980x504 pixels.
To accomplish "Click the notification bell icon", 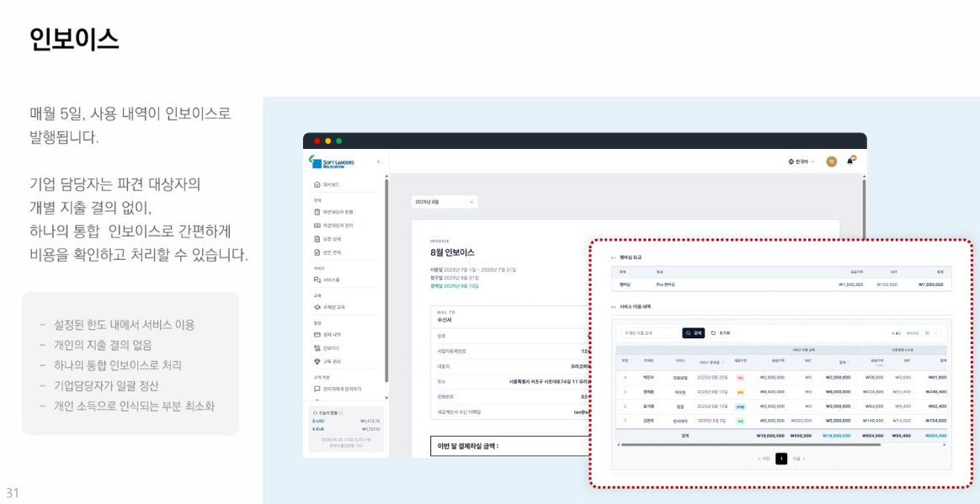I will 850,162.
